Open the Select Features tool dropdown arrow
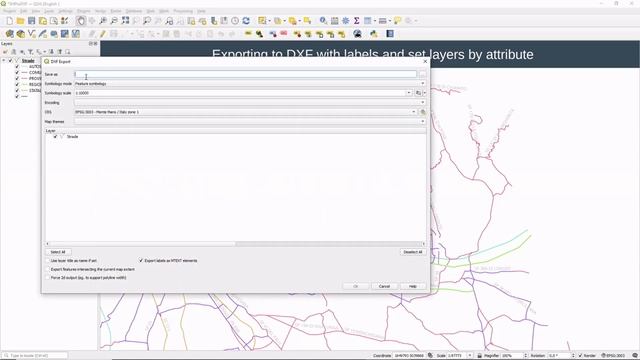Screen dimensions: 640x360 click(269, 21)
